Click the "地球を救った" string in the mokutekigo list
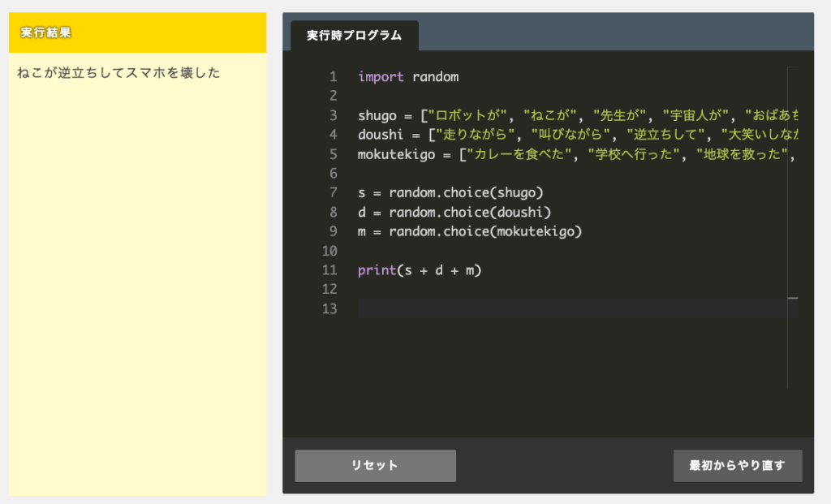 pyautogui.click(x=740, y=154)
